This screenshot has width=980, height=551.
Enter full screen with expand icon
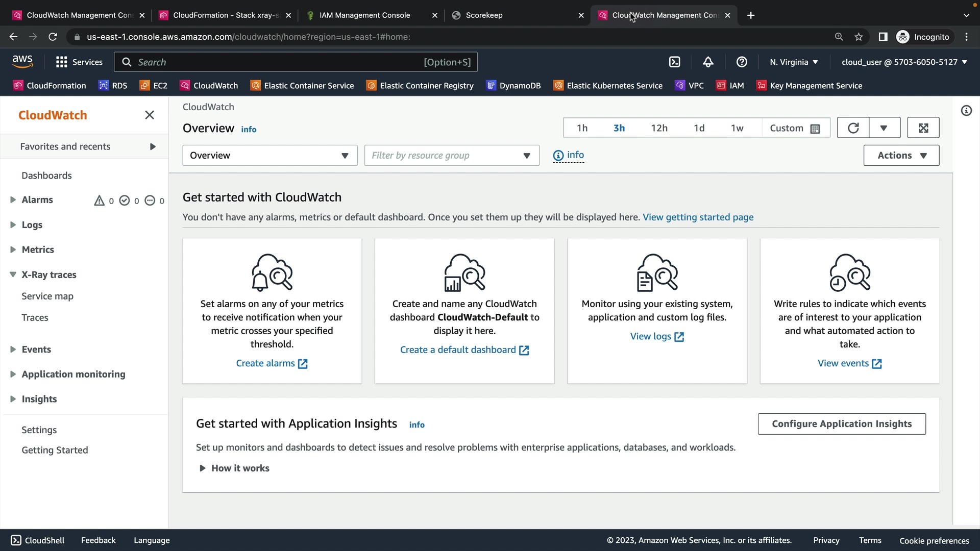pos(923,128)
